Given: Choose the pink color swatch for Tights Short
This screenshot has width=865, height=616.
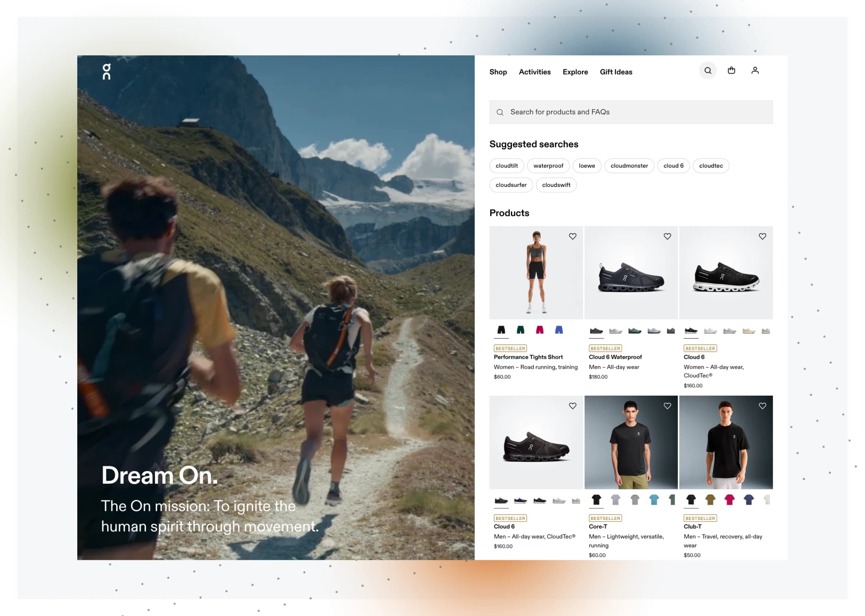Looking at the screenshot, I should pyautogui.click(x=539, y=330).
